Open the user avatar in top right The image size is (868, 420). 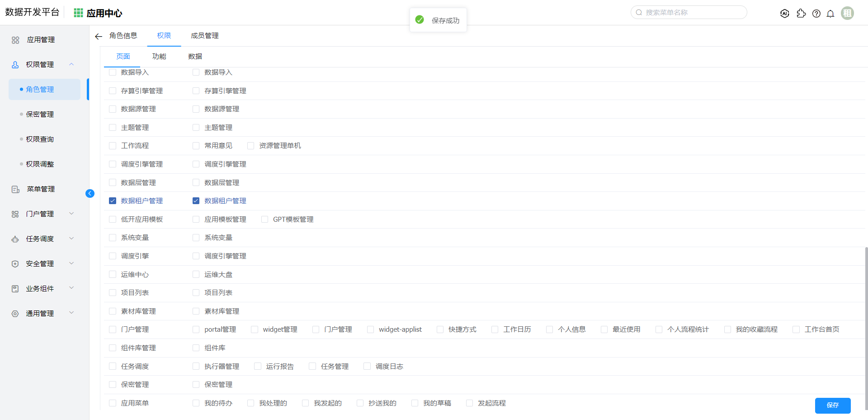pos(847,13)
